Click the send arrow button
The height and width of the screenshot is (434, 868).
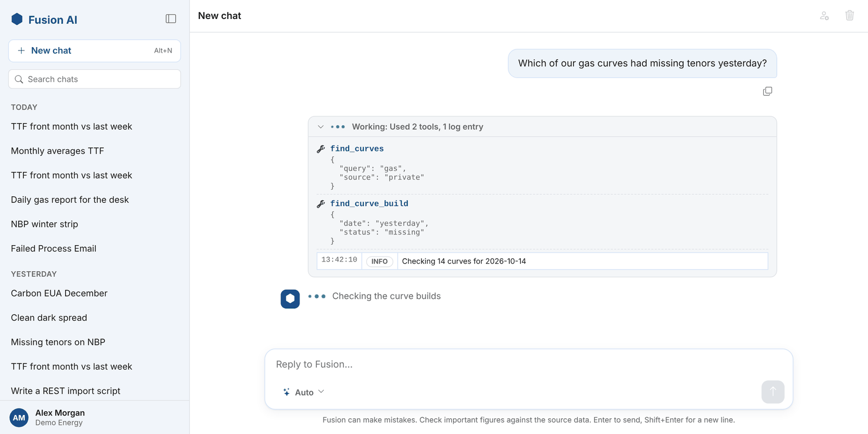[773, 392]
